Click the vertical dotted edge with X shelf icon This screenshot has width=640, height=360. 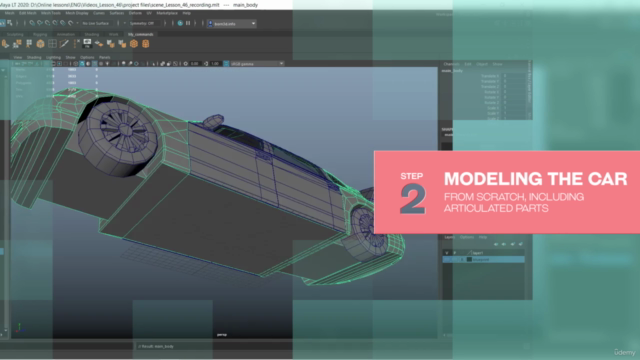tap(76, 44)
